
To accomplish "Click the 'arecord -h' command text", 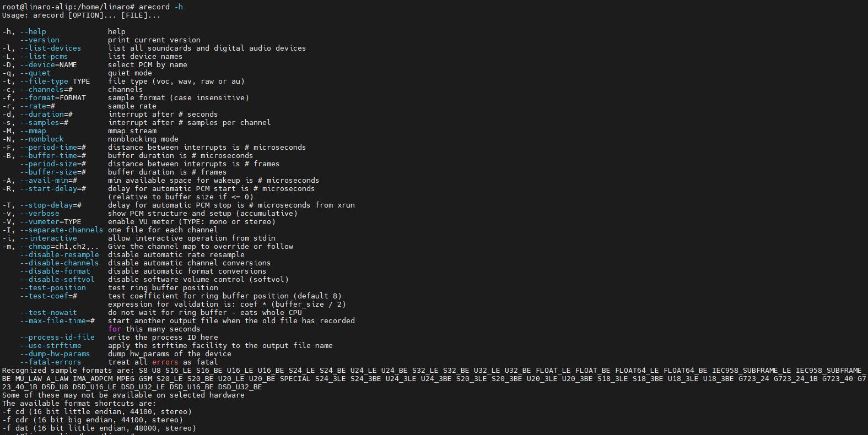I will pyautogui.click(x=160, y=7).
